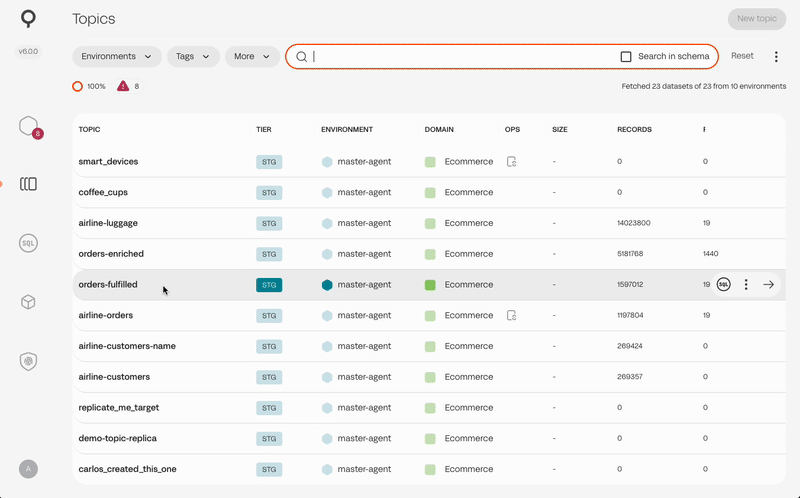Screen dimensions: 800x498
Task: Open the airline-luggage topic
Action: (x=108, y=223)
